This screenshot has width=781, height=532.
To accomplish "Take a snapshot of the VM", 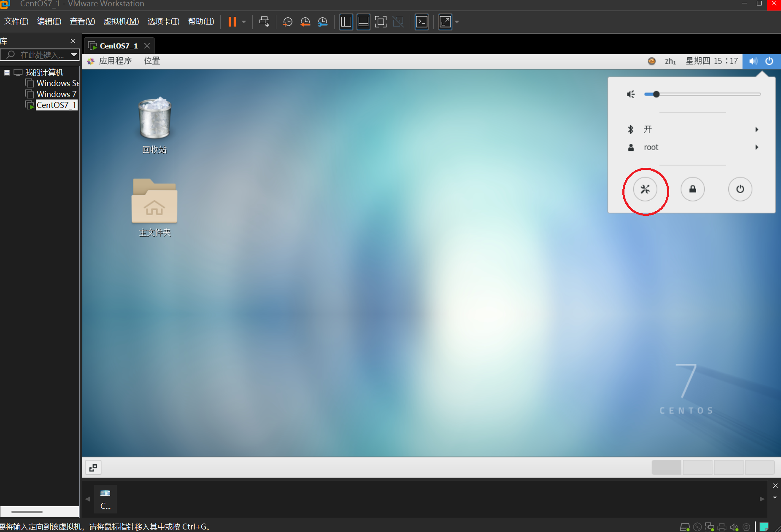I will tap(288, 22).
